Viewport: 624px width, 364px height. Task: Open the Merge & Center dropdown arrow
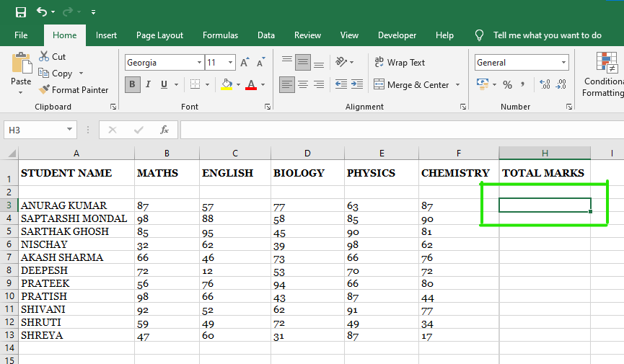(x=457, y=85)
